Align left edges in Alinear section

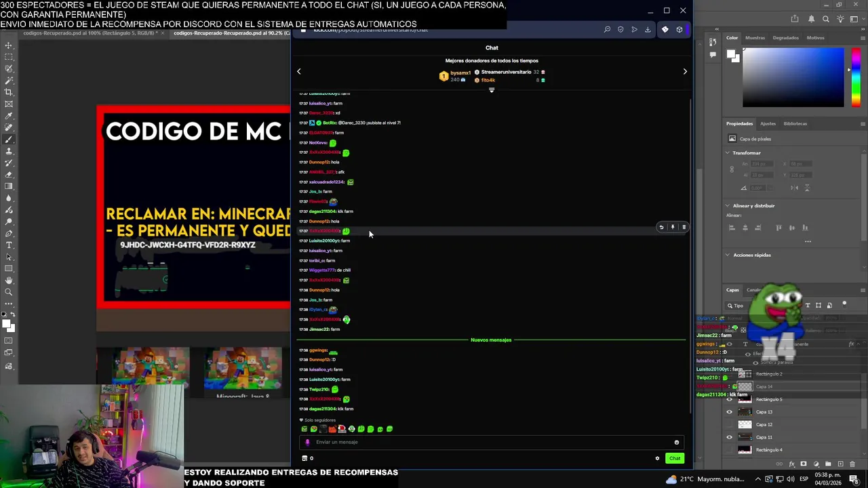732,228
